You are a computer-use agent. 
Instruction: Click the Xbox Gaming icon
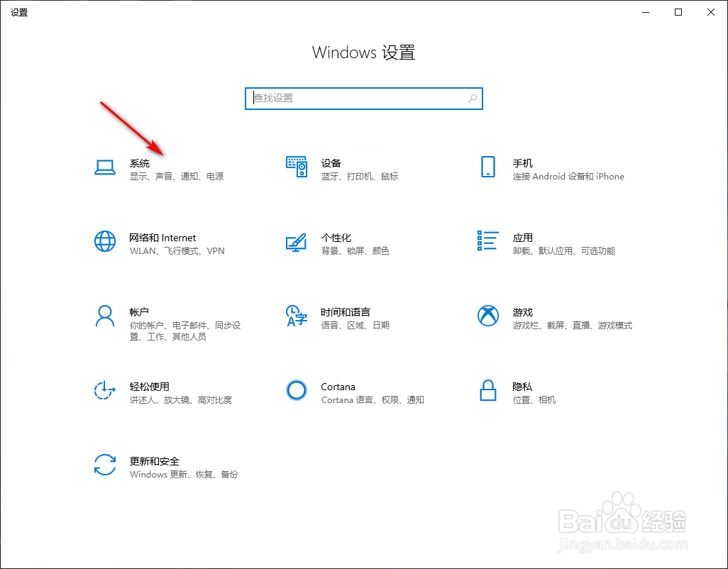(x=488, y=316)
